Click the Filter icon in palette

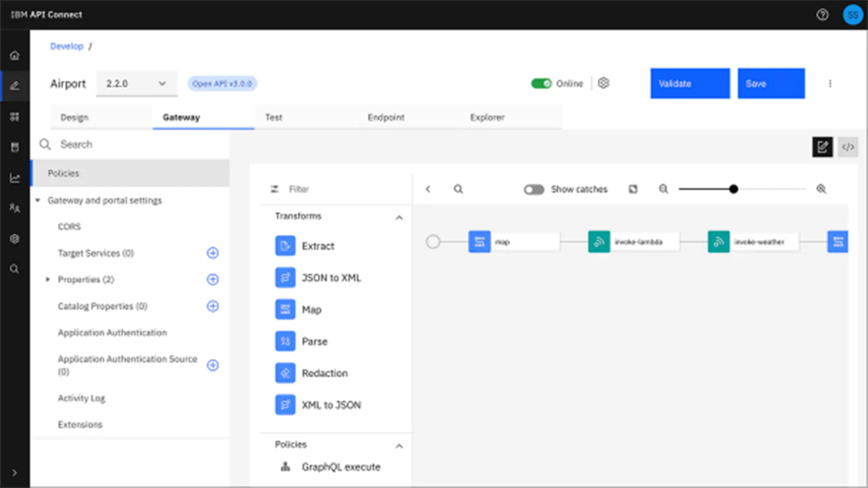[275, 189]
